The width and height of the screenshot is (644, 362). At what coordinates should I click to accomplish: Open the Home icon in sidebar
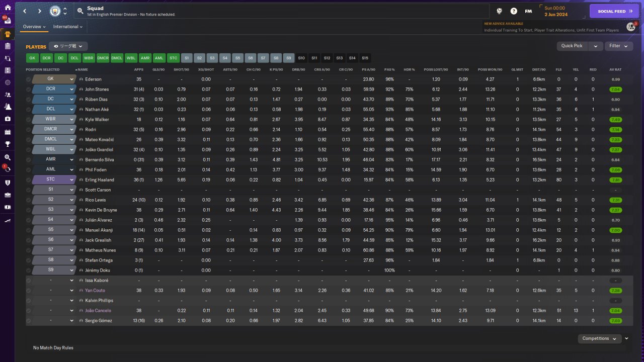(x=7, y=8)
